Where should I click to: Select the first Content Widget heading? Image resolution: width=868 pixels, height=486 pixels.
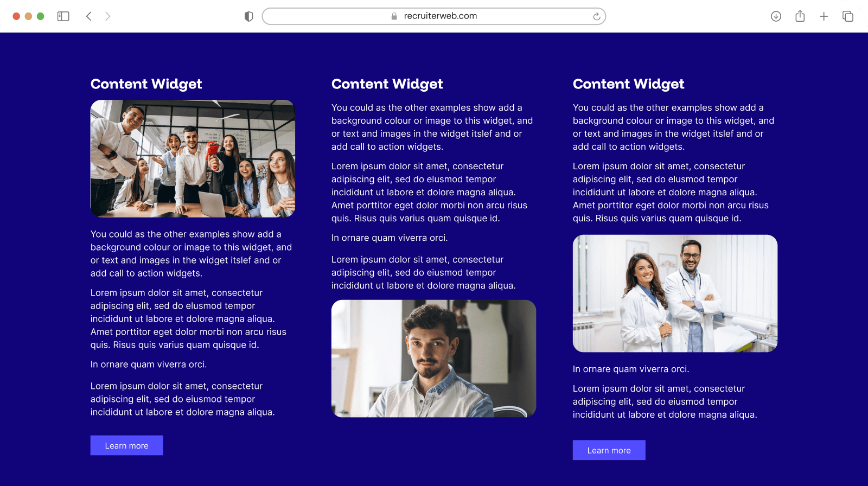(x=146, y=84)
